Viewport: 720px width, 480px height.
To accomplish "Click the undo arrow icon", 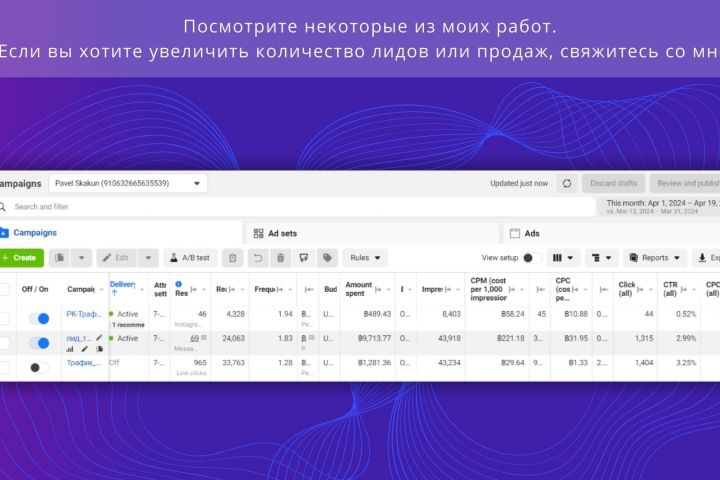I will (x=258, y=258).
